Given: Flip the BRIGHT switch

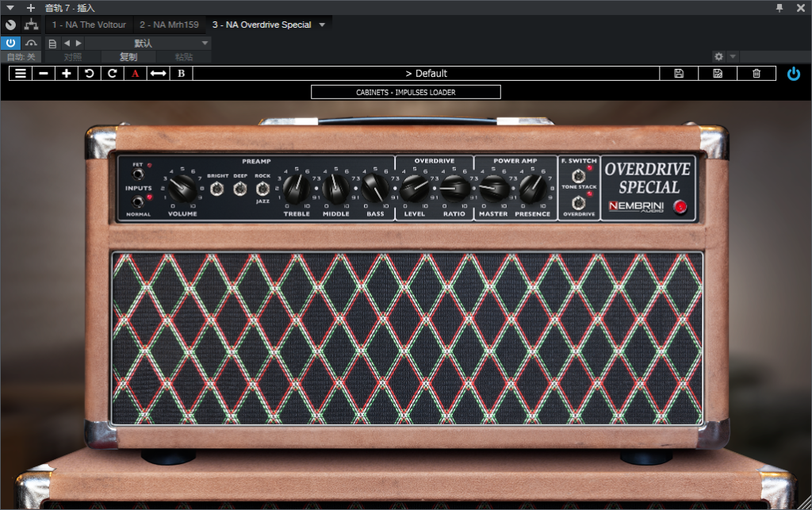Looking at the screenshot, I should point(217,189).
